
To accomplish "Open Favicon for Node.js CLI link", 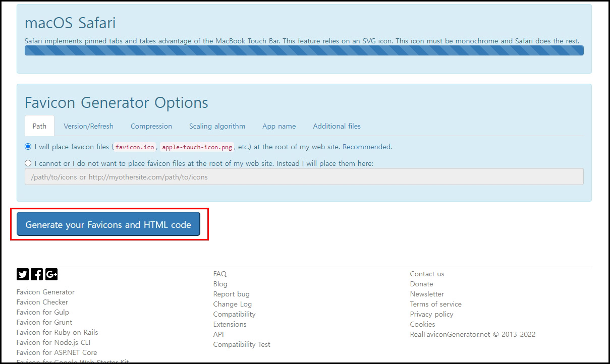I will (53, 342).
